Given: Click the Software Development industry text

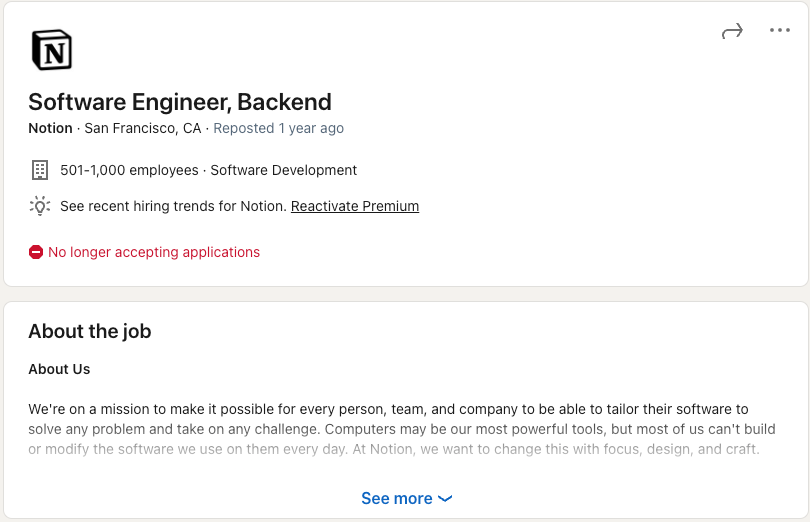Looking at the screenshot, I should pos(284,170).
